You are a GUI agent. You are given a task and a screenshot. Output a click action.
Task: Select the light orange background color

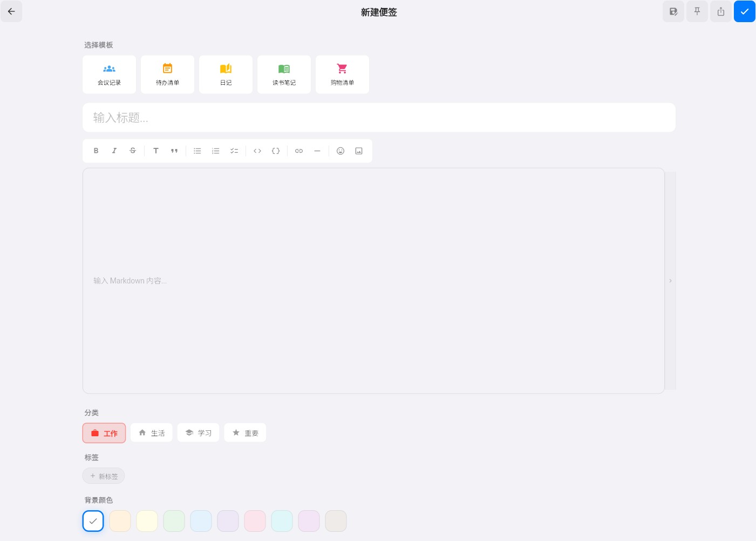pyautogui.click(x=120, y=521)
